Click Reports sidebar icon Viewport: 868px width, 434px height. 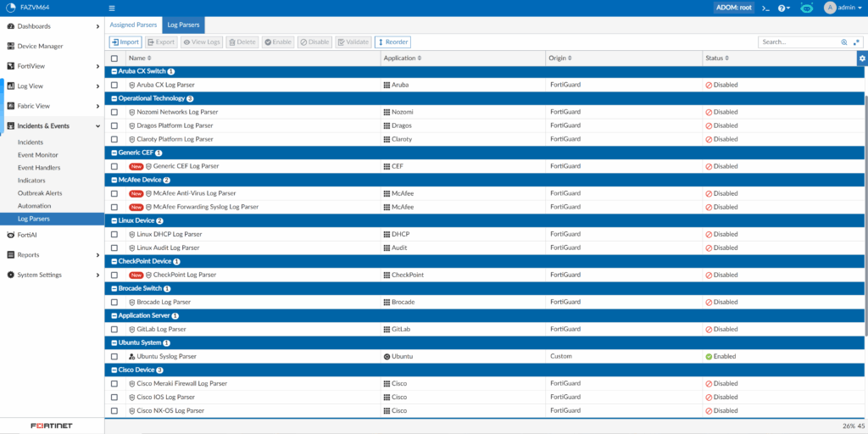pos(10,254)
